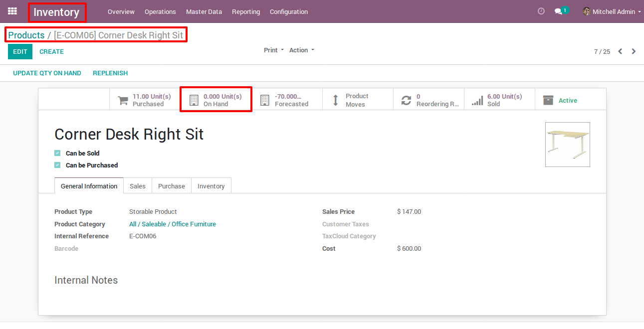Screen dimensions: 644x329
Task: Click the bar signal icon for Sold
Action: pyautogui.click(x=477, y=100)
